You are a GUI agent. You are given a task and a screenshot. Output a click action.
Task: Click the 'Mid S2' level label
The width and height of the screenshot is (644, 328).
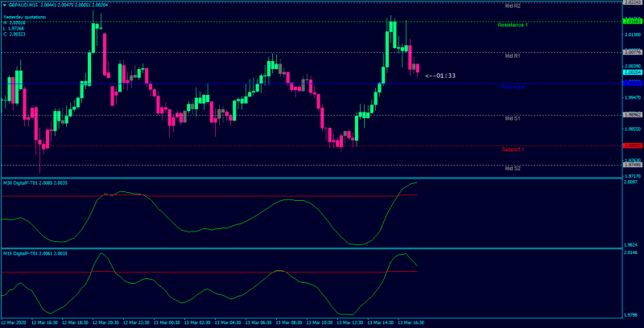(x=513, y=169)
